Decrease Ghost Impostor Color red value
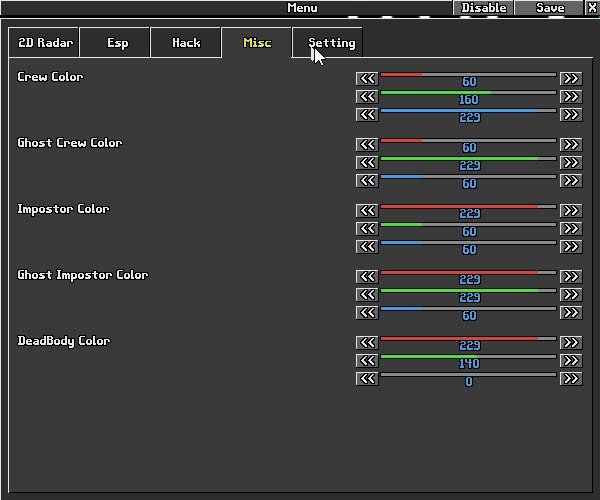This screenshot has width=600, height=500. 367,277
